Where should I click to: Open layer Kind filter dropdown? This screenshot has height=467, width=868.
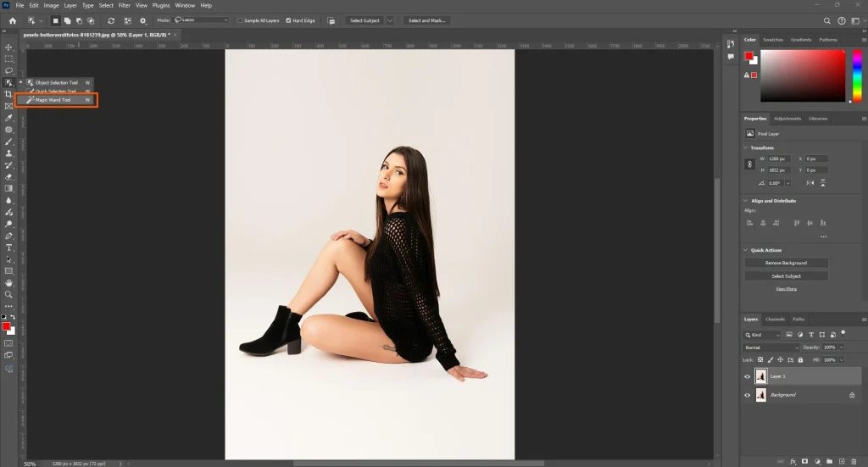(x=762, y=335)
